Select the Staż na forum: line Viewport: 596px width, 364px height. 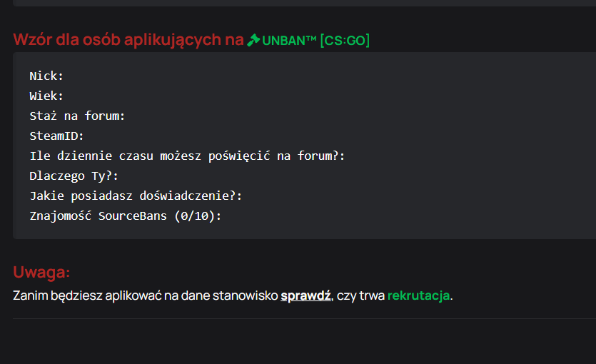(77, 116)
